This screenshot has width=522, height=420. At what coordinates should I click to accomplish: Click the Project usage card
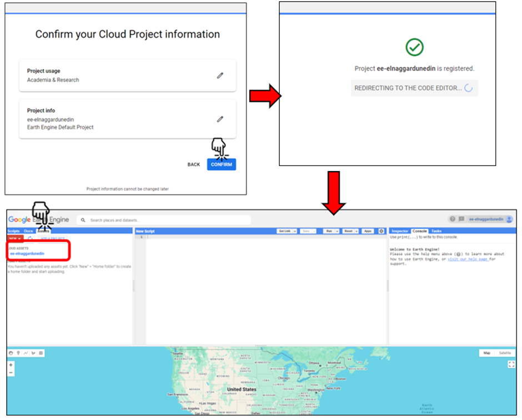point(128,76)
